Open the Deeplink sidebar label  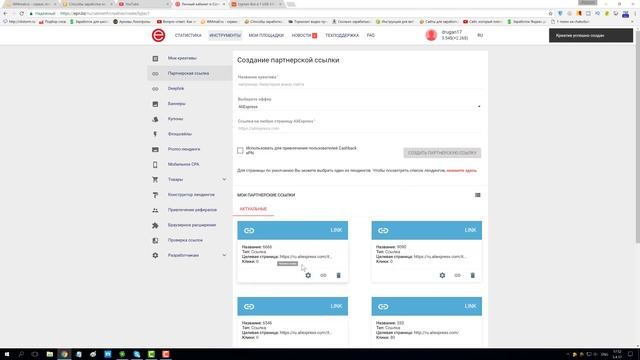click(176, 89)
